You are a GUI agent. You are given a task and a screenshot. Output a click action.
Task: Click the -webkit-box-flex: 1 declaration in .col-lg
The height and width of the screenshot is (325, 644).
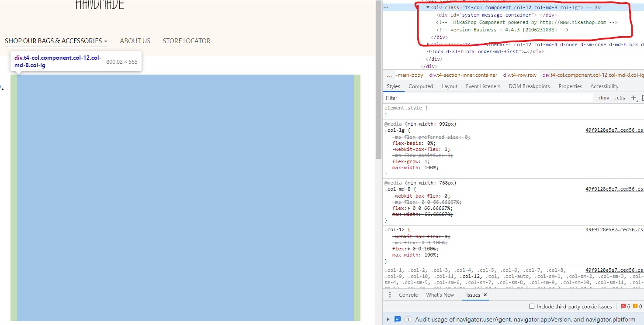421,149
